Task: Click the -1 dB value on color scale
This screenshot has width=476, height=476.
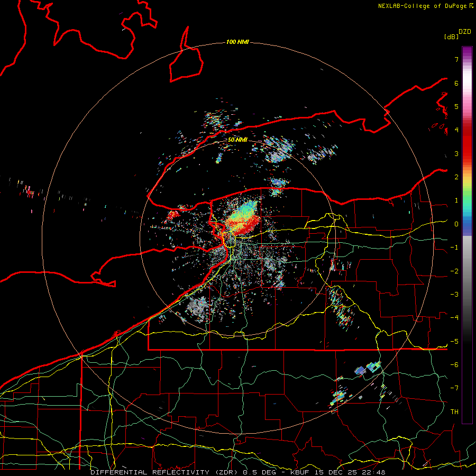Action: coord(454,248)
